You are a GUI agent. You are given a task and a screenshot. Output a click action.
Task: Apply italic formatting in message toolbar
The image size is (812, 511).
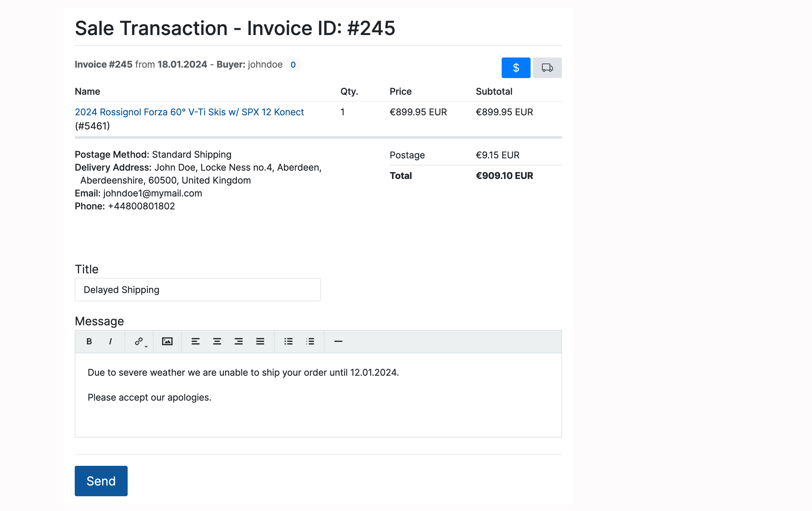(x=110, y=342)
